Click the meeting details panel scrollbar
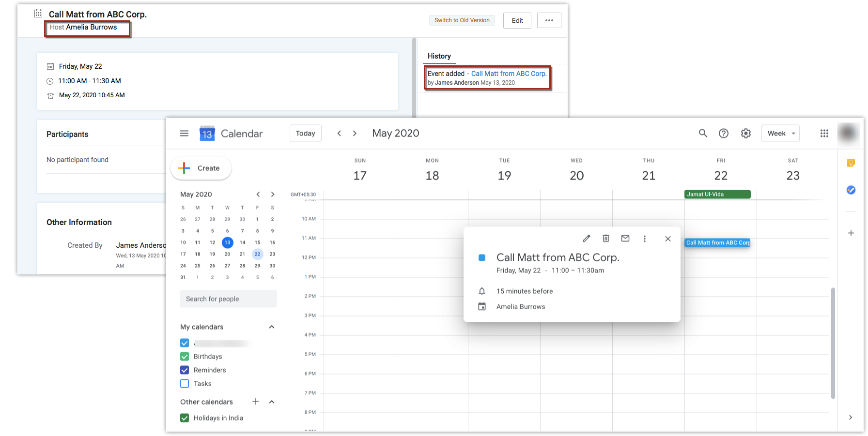The height and width of the screenshot is (436, 868). point(414,77)
